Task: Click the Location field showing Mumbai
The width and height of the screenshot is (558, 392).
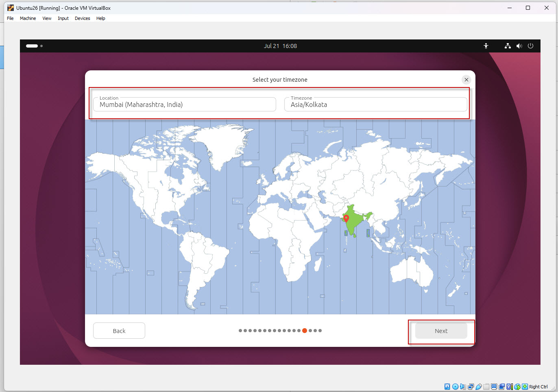Action: pyautogui.click(x=185, y=104)
